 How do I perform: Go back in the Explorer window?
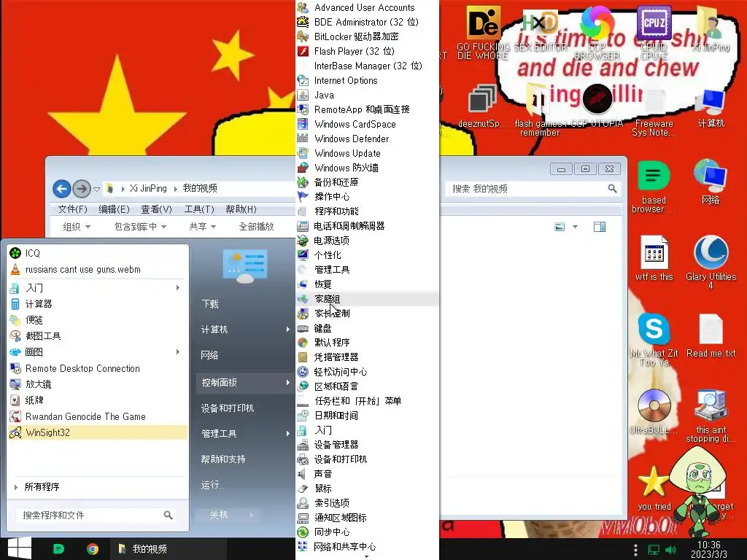61,189
